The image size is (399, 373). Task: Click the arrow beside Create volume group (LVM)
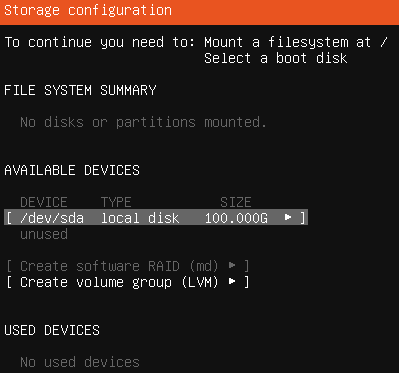click(x=232, y=282)
